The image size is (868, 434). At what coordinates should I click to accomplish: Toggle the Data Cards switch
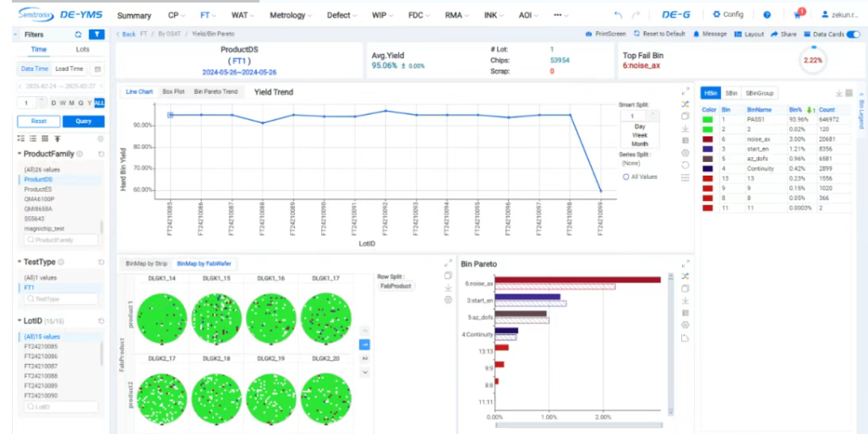[x=852, y=34]
